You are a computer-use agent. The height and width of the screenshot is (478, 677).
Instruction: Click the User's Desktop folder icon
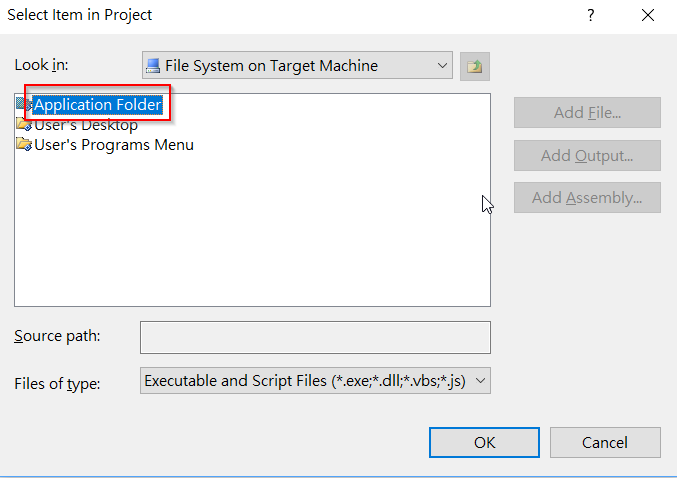coord(24,124)
